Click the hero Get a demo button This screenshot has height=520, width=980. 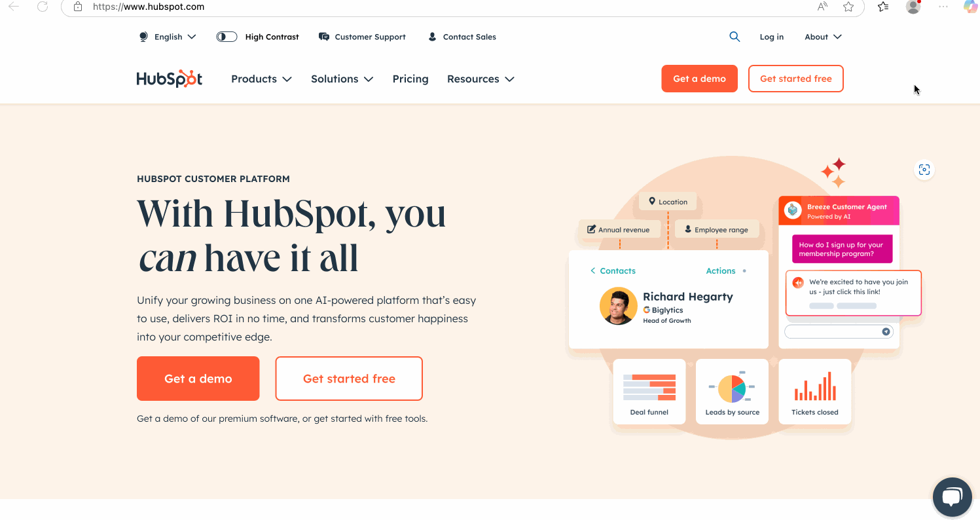[198, 379]
